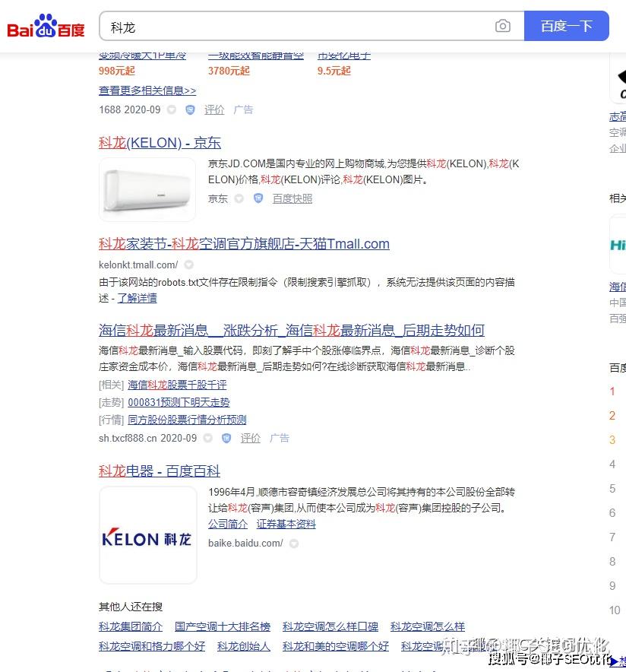Open the 海信科龙最新消息 result title
The image size is (626, 672).
pos(292,331)
